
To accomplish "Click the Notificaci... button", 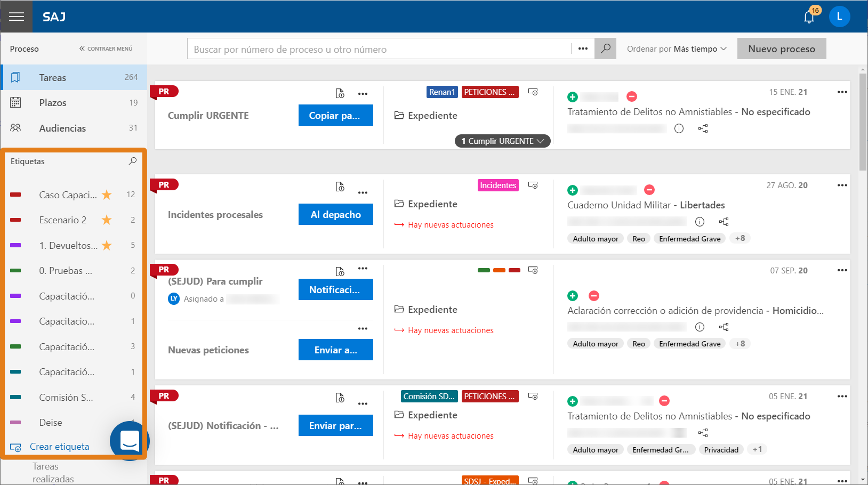I will pyautogui.click(x=335, y=289).
